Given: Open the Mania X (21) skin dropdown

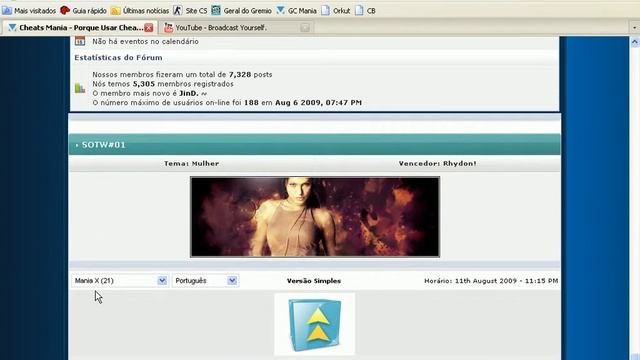Looking at the screenshot, I should pos(120,281).
